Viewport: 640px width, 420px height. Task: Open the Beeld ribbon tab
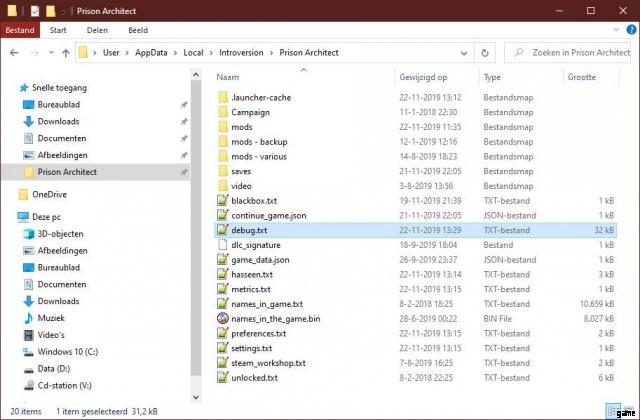[x=138, y=30]
